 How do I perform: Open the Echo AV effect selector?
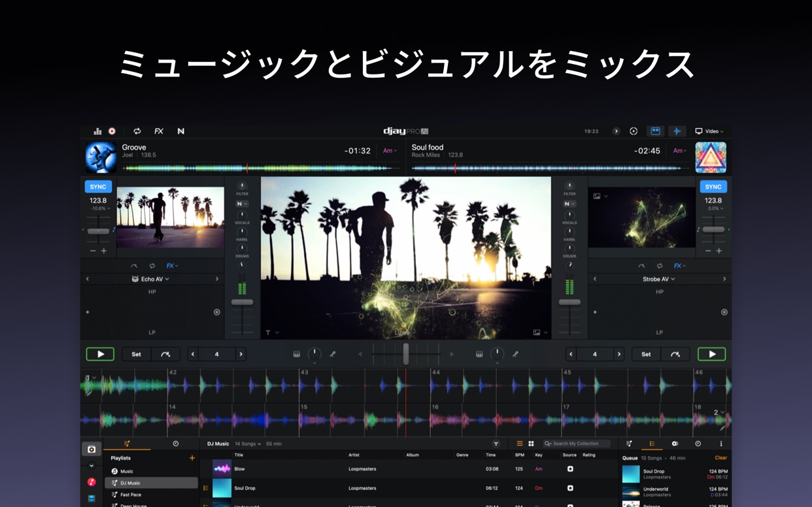pyautogui.click(x=152, y=278)
